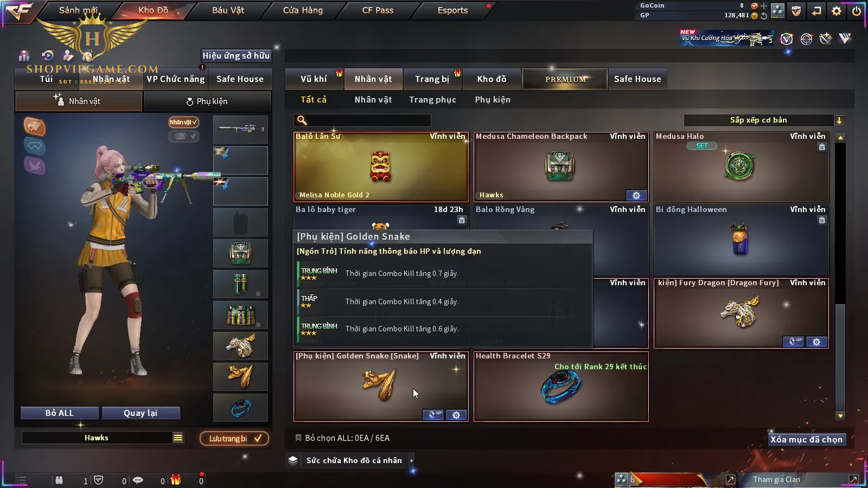Click the search magnifier icon

[x=302, y=120]
